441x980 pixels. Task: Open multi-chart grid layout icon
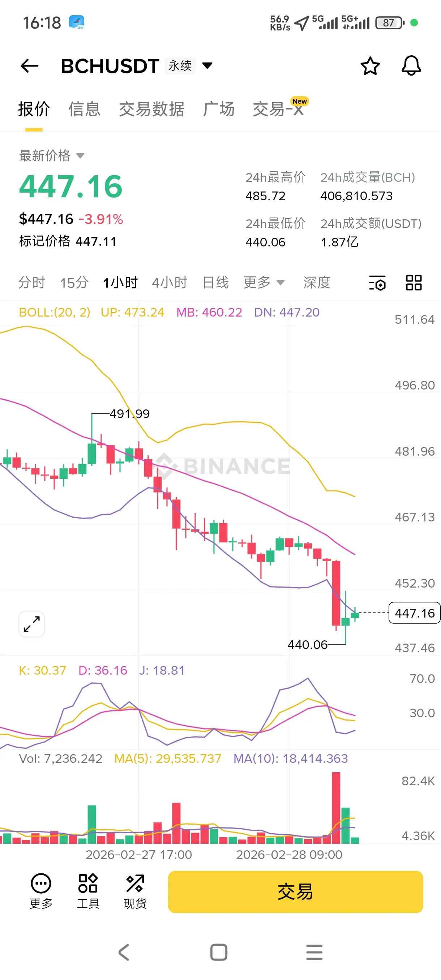pos(414,283)
